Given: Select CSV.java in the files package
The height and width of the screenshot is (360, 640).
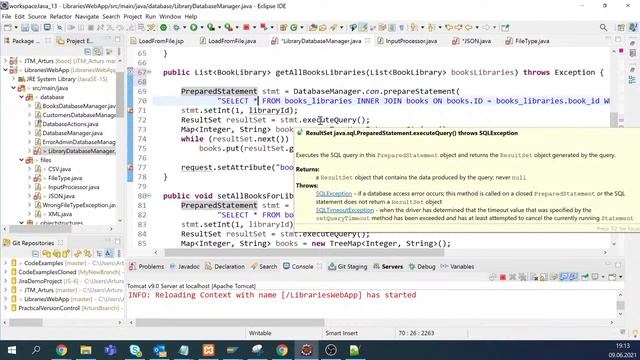Looking at the screenshot, I should coord(60,169).
